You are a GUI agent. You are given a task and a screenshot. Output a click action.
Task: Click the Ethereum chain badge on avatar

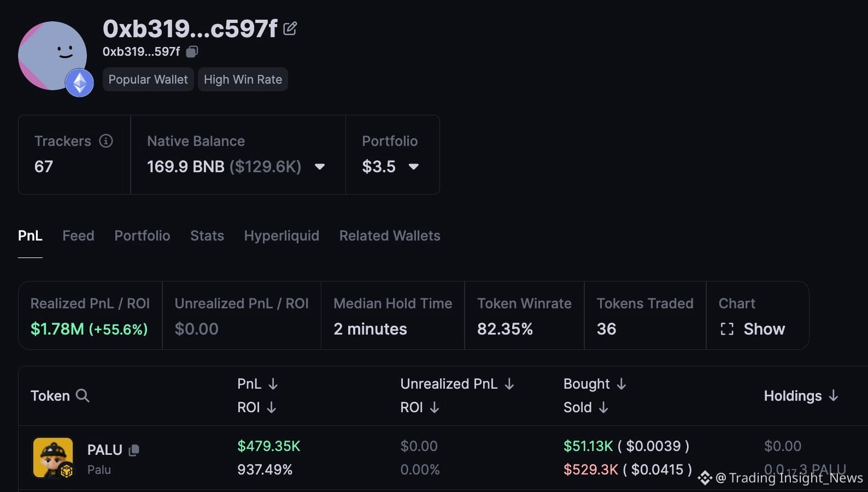(x=80, y=83)
